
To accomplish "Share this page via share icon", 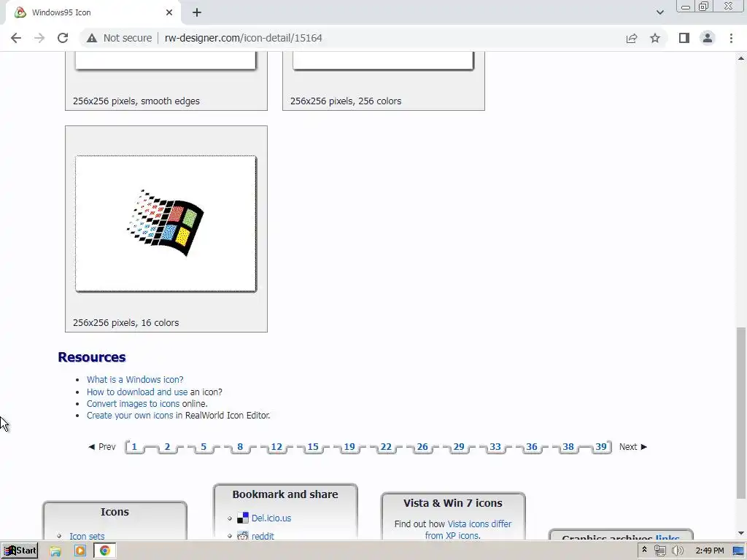I will tap(632, 38).
